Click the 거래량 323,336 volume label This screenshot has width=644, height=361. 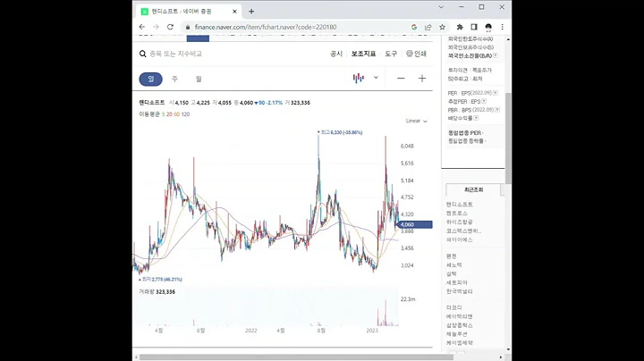[x=157, y=292]
